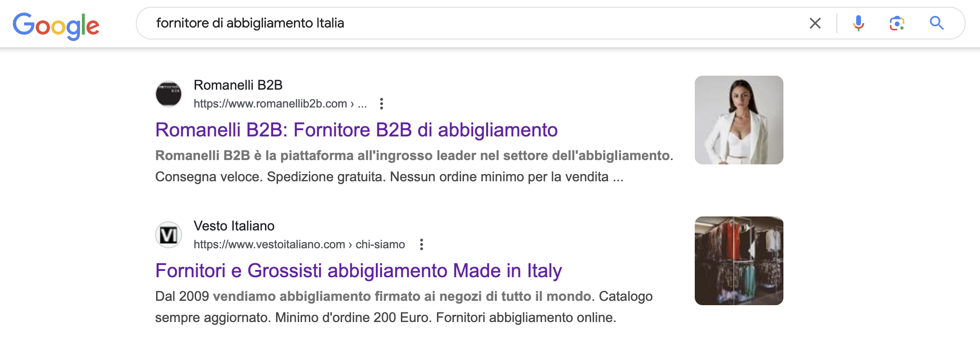Click the 'Vesto Italiano' site name
This screenshot has width=980, height=350.
click(x=234, y=226)
